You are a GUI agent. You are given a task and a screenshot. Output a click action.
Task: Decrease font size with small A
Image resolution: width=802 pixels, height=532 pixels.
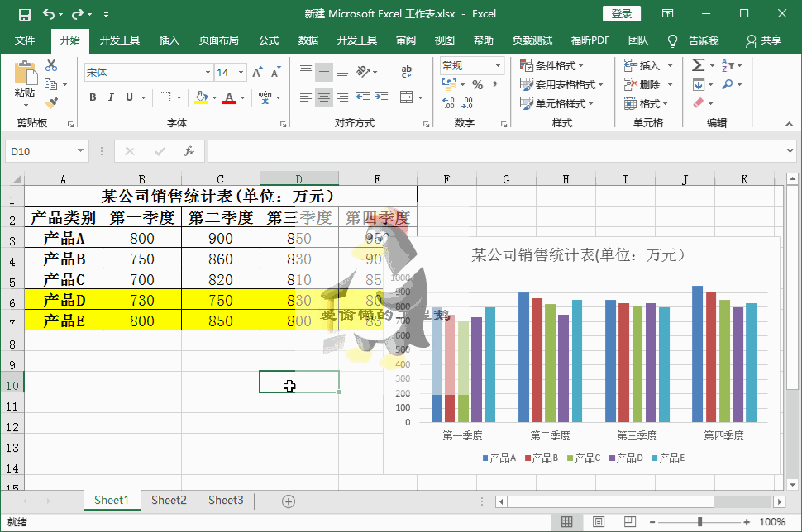coord(276,72)
